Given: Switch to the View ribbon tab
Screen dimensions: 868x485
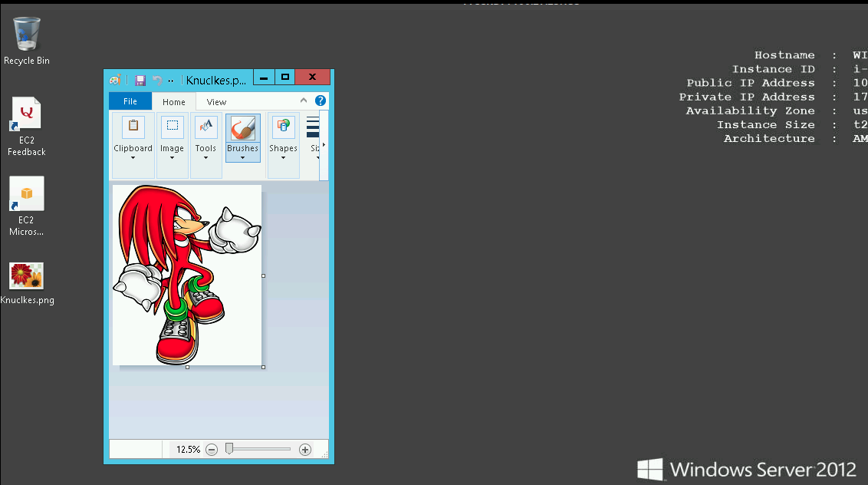Looking at the screenshot, I should point(216,101).
